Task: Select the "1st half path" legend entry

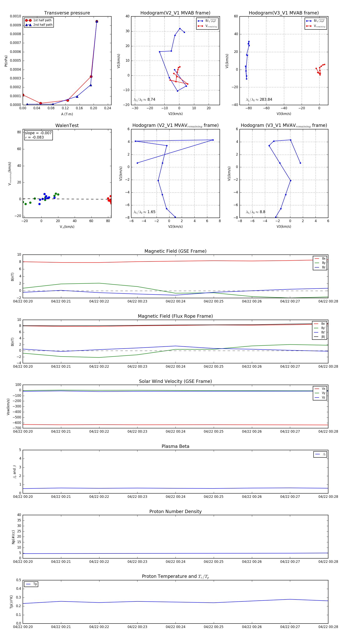Action: 39,20
